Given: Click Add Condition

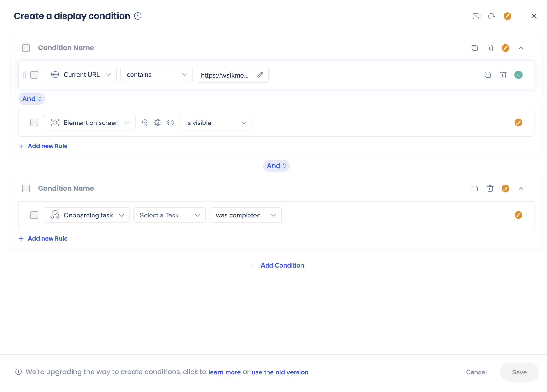Looking at the screenshot, I should 282,265.
